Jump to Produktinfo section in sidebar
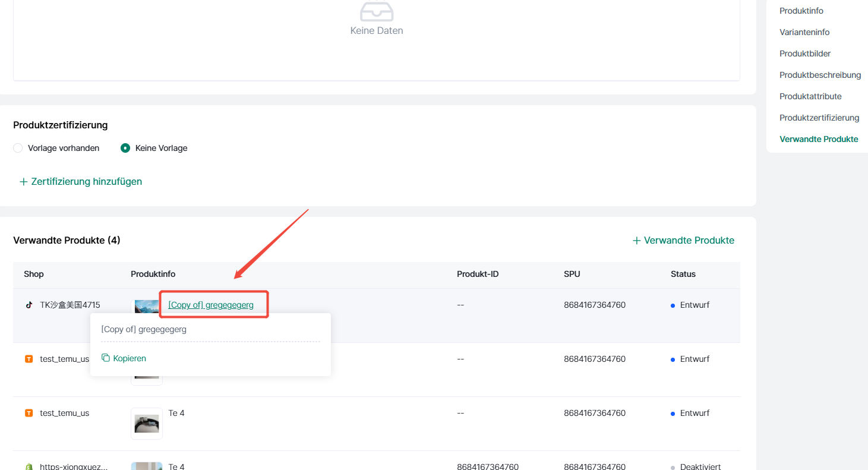The height and width of the screenshot is (470, 868). click(801, 11)
